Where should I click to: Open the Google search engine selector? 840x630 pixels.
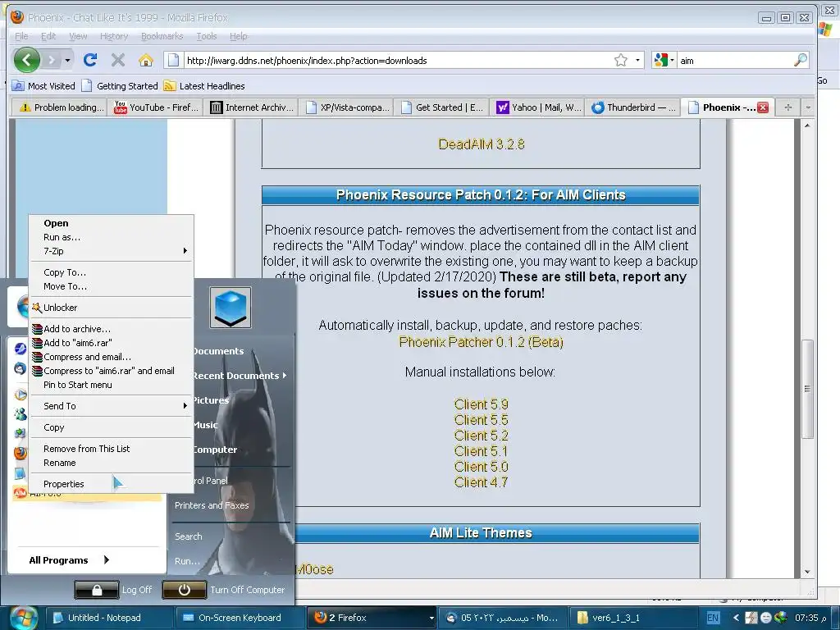pos(664,60)
